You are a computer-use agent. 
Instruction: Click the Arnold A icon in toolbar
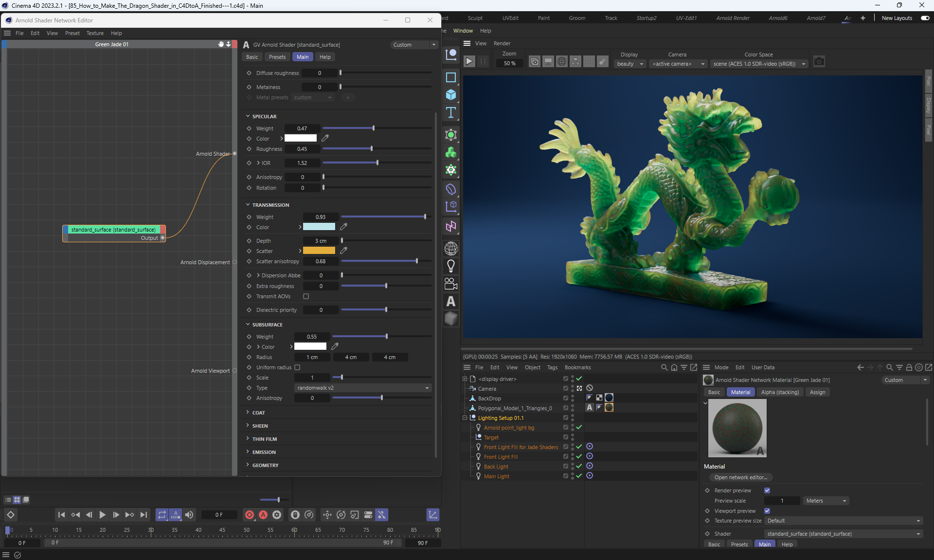(x=451, y=302)
